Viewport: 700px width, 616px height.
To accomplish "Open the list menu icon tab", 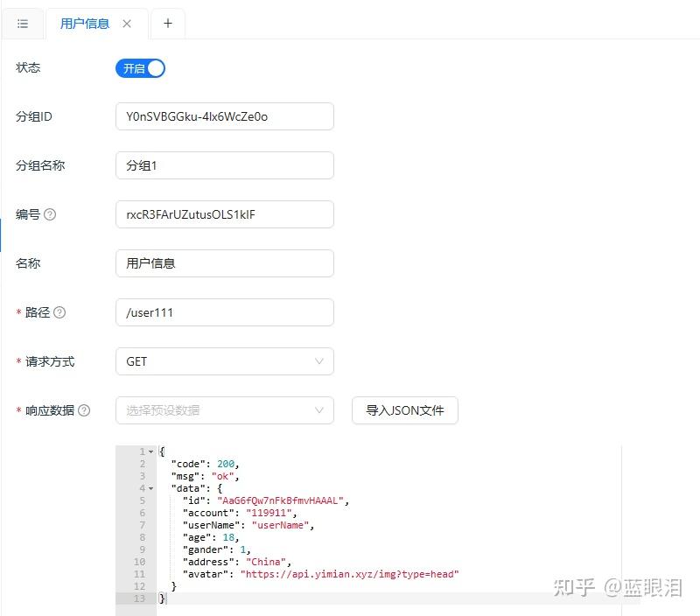I will click(23, 24).
